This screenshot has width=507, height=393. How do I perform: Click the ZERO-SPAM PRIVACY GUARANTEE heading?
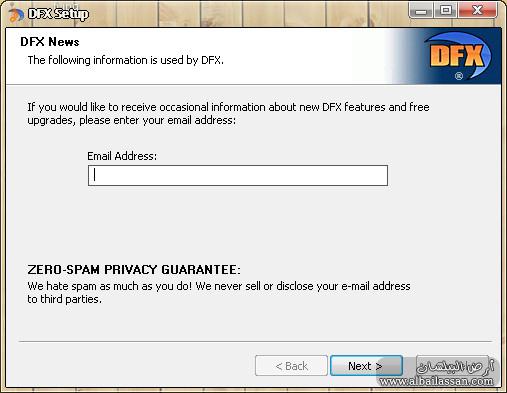point(134,269)
